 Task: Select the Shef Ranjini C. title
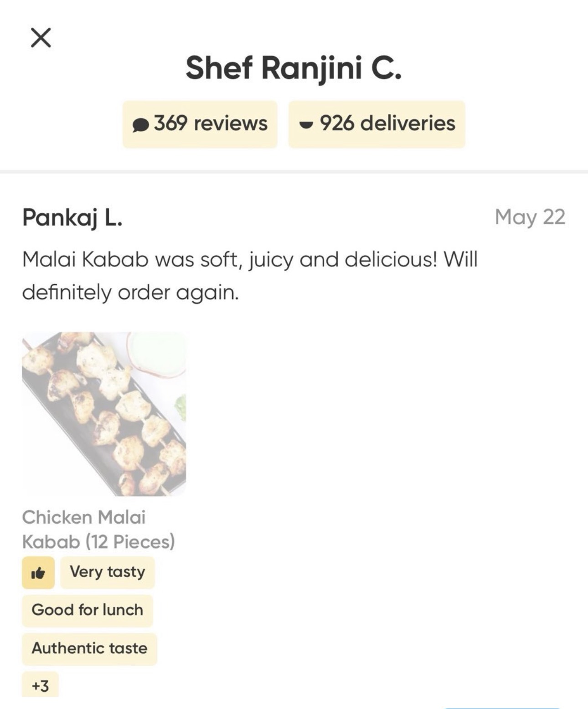click(294, 68)
